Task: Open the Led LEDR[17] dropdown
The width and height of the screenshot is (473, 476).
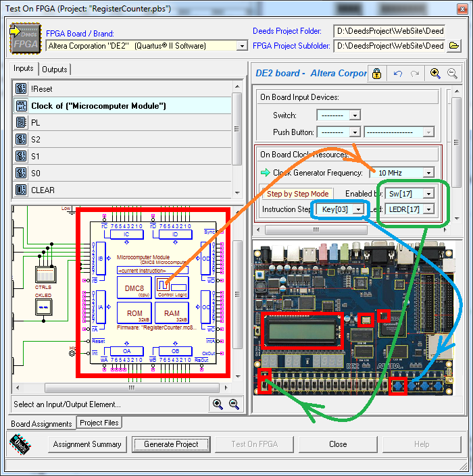Action: pyautogui.click(x=428, y=209)
